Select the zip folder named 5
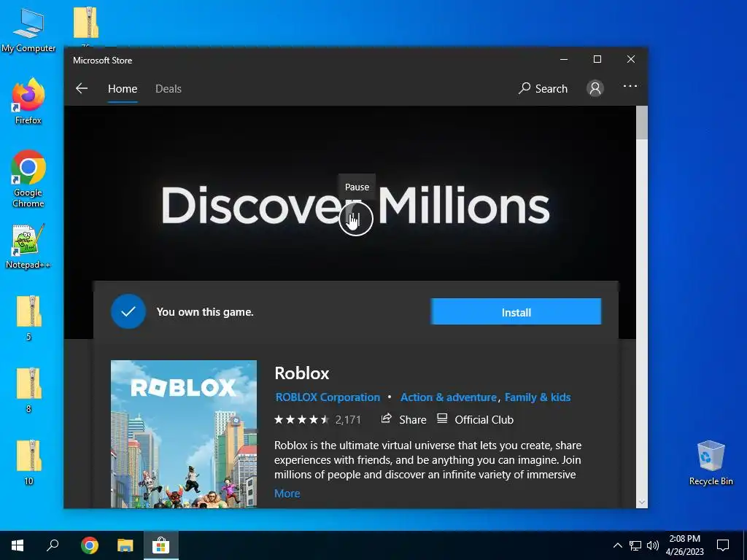This screenshot has height=560, width=747. [x=28, y=318]
